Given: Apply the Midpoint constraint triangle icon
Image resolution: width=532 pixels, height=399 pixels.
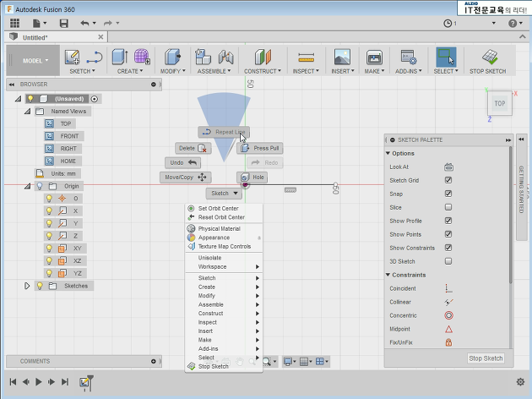Looking at the screenshot, I should (448, 329).
